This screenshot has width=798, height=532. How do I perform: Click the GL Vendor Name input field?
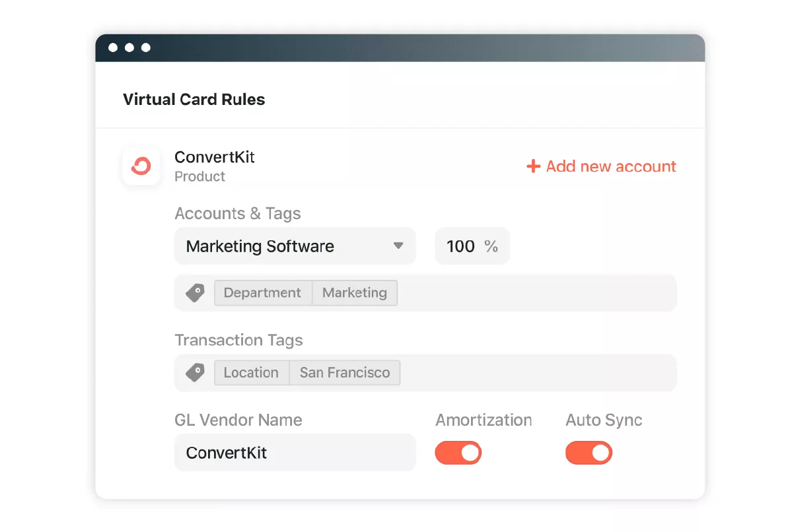(295, 453)
